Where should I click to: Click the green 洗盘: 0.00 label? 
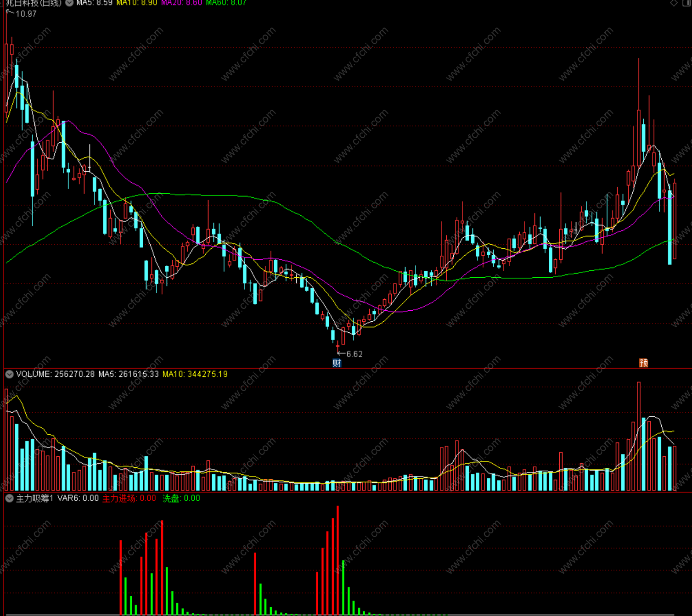[x=181, y=498]
